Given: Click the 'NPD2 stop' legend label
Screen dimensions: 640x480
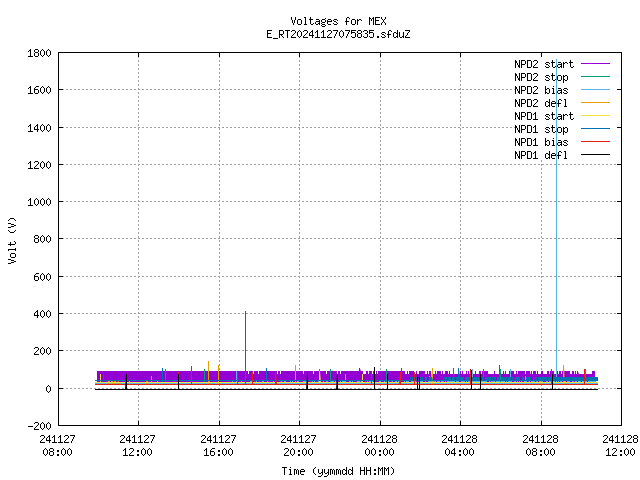Looking at the screenshot, I should [541, 77].
